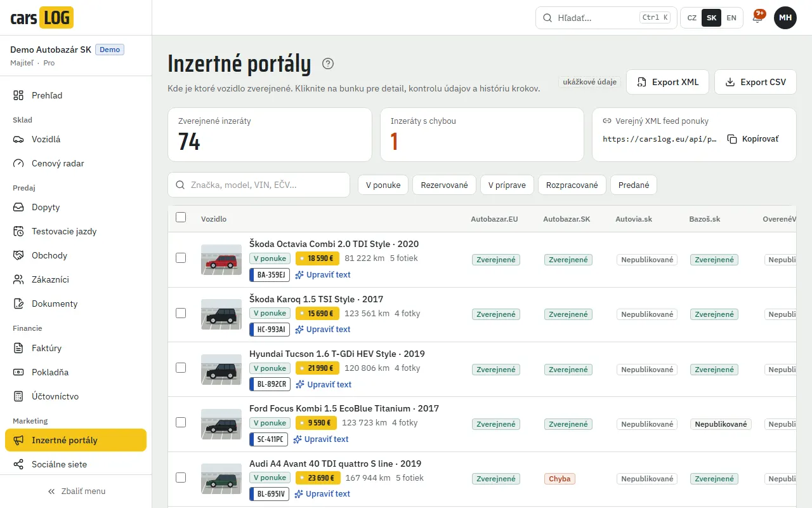Screen dimensions: 812x508
Task: Click Prehľad dashboard icon in sidebar
Action: [x=18, y=95]
